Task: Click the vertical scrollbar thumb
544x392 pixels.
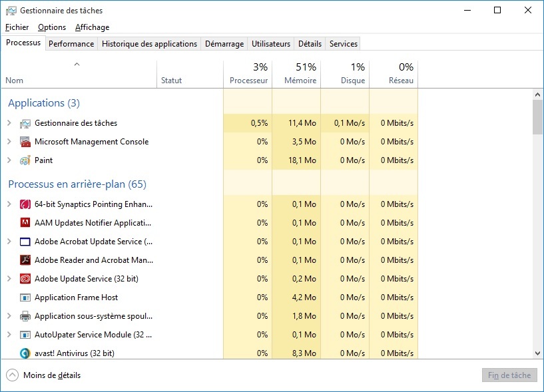Action: pos(537,117)
